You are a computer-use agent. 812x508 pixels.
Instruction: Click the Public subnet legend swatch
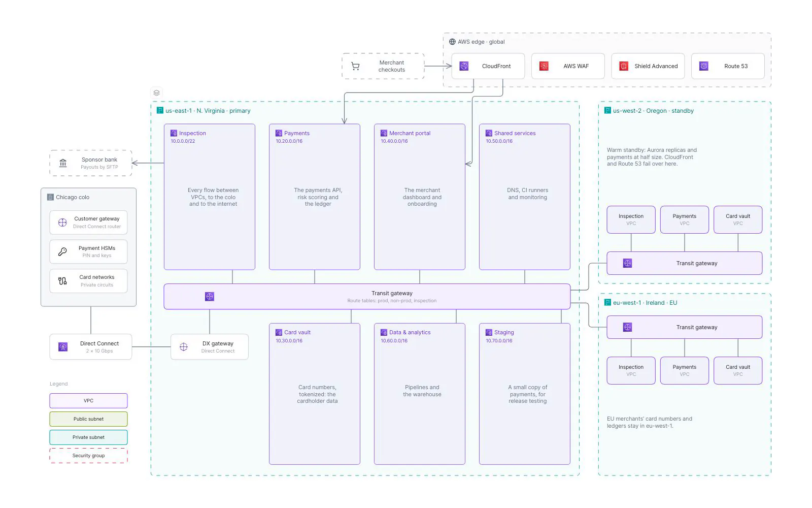[88, 419]
